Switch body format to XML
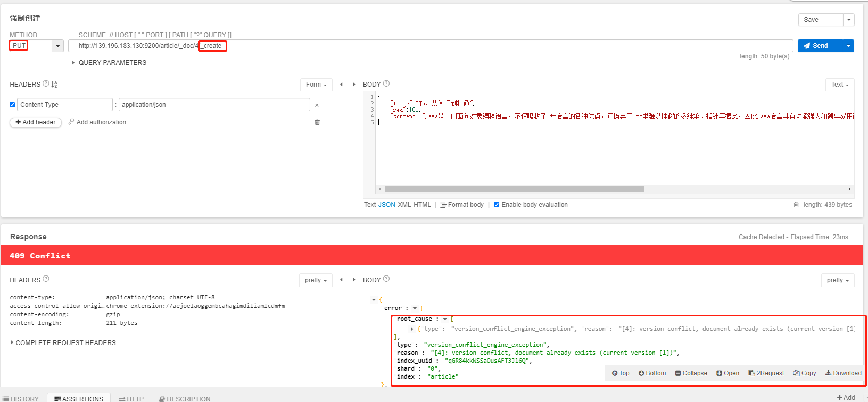The width and height of the screenshot is (868, 402). click(x=404, y=205)
